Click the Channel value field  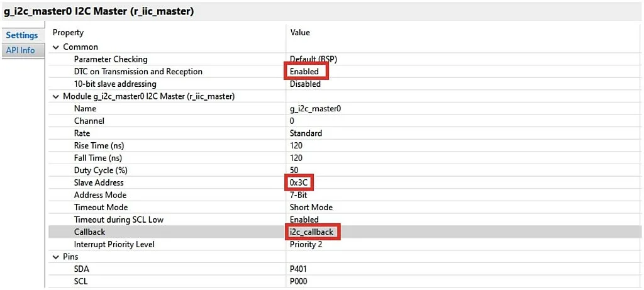point(292,121)
